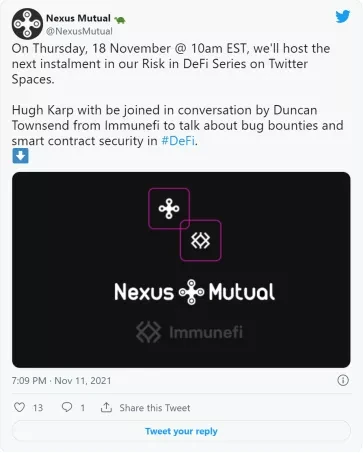Open the @NexusMutual handle
The height and width of the screenshot is (453, 363).
(x=79, y=31)
